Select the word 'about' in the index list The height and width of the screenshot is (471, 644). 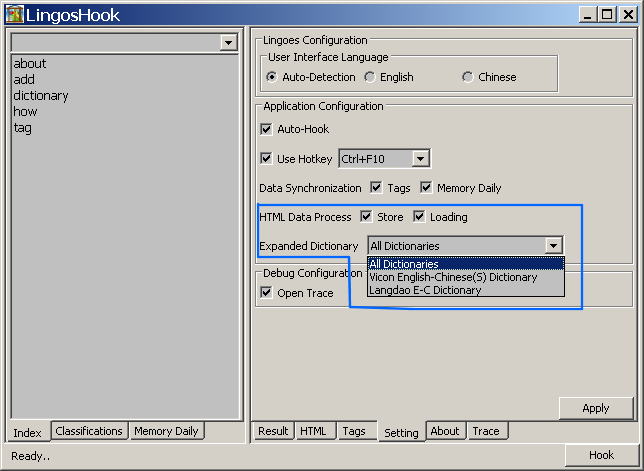(x=30, y=64)
